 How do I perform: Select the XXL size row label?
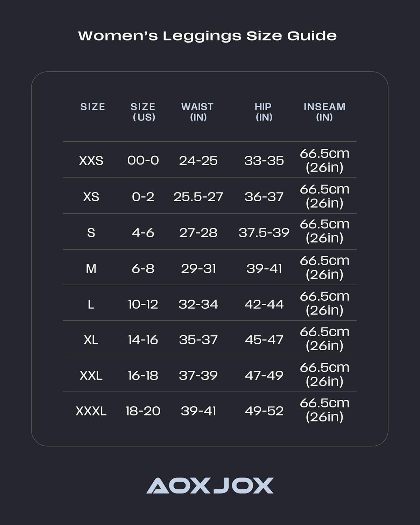(91, 376)
